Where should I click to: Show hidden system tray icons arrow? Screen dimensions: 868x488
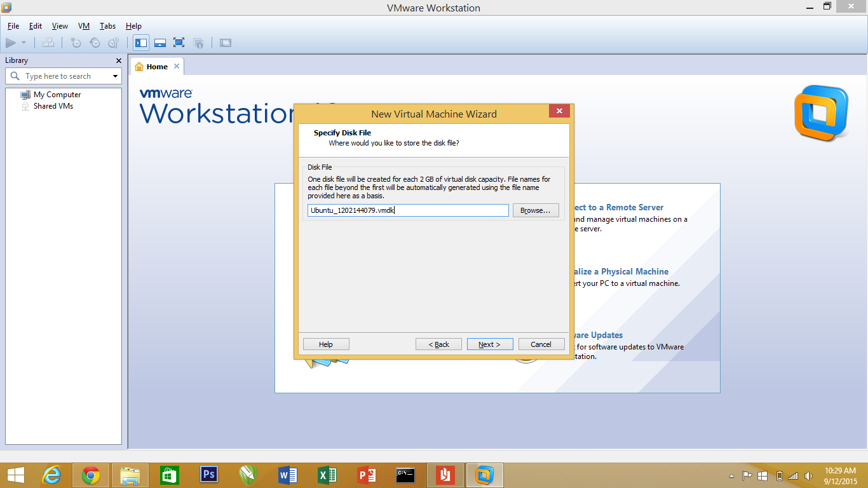click(x=732, y=475)
